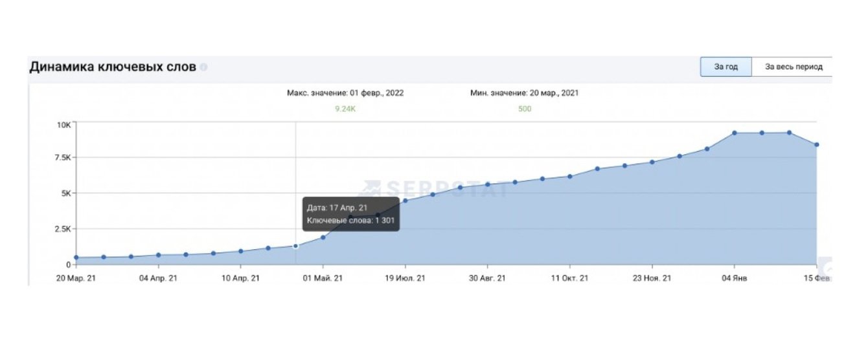This screenshot has height=341, width=868.
Task: Click the info icon beside Динамика ключевых слов
Action: click(204, 67)
